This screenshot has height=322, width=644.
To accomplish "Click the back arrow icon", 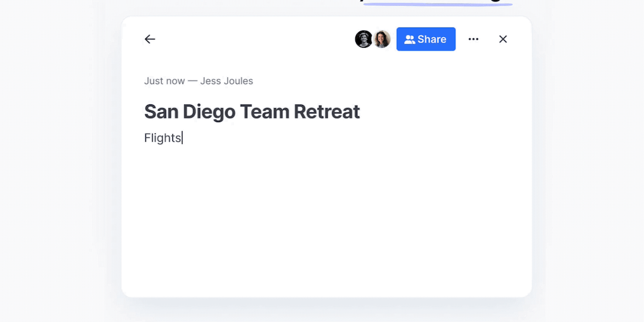I will tap(150, 39).
